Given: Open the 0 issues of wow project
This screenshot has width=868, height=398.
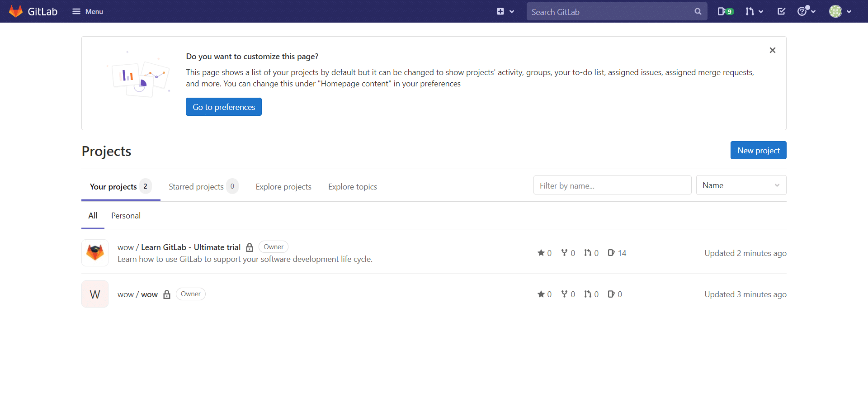Looking at the screenshot, I should [615, 294].
